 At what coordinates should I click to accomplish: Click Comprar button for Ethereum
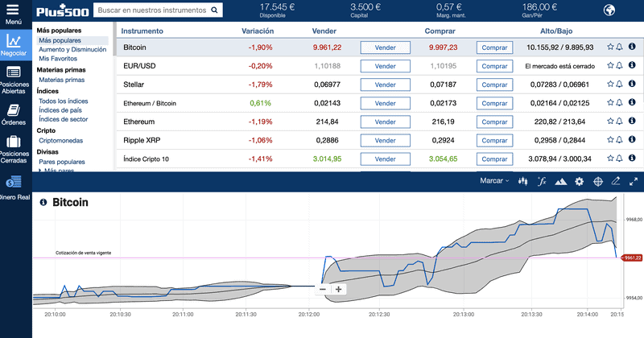[x=494, y=122]
